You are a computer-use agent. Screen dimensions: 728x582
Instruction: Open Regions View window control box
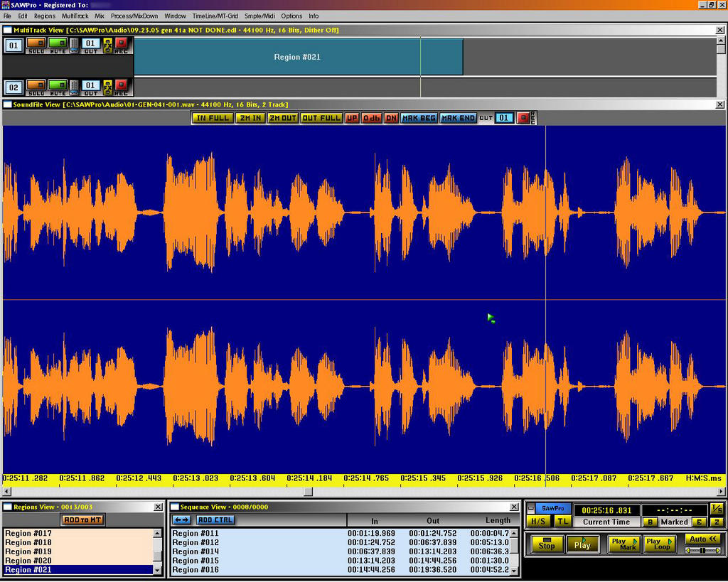[7, 507]
